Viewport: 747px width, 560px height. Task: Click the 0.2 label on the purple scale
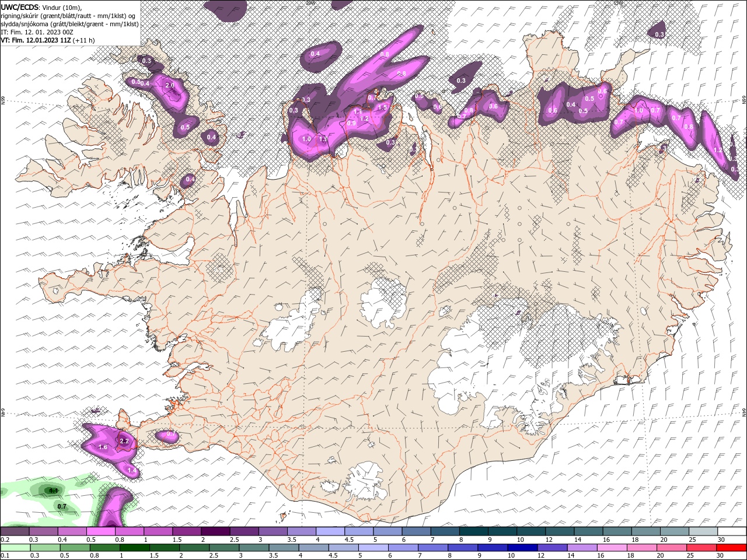click(x=5, y=540)
